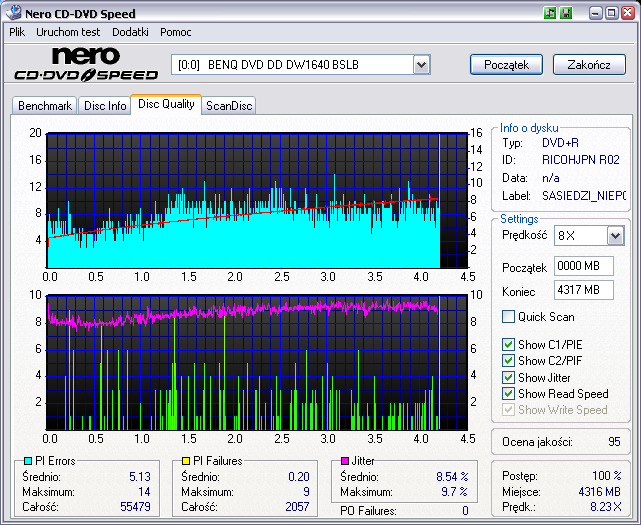The height and width of the screenshot is (525, 641).
Task: Click PI Failures total 2057
Action: (297, 507)
